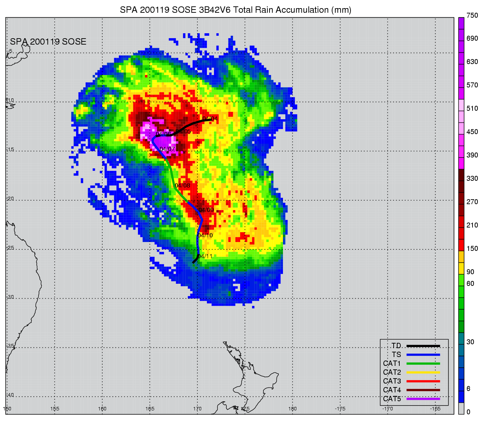
Task: Click the 04/11 track end label
Action: [x=205, y=256]
